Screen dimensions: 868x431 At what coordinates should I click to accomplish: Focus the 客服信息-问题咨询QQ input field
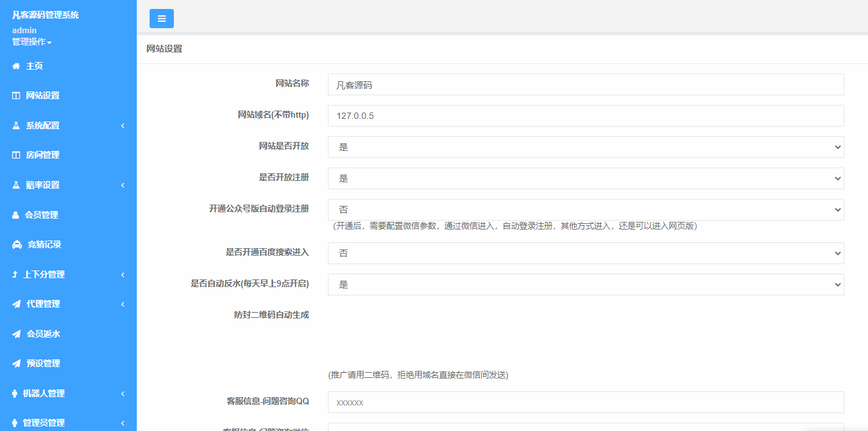585,402
